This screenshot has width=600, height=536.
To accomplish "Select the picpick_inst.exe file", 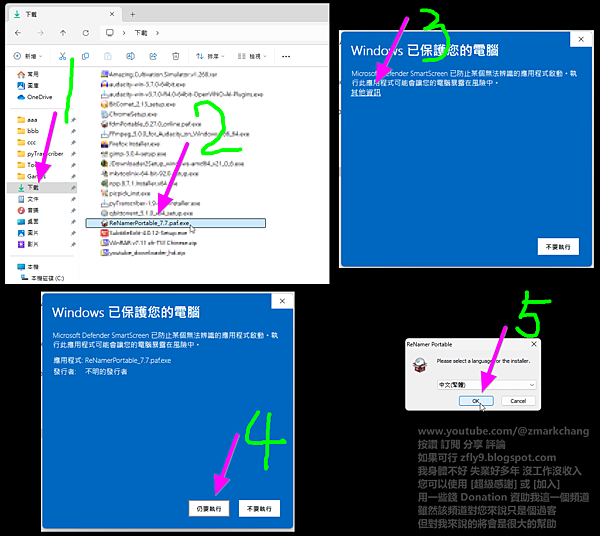I will [x=126, y=193].
